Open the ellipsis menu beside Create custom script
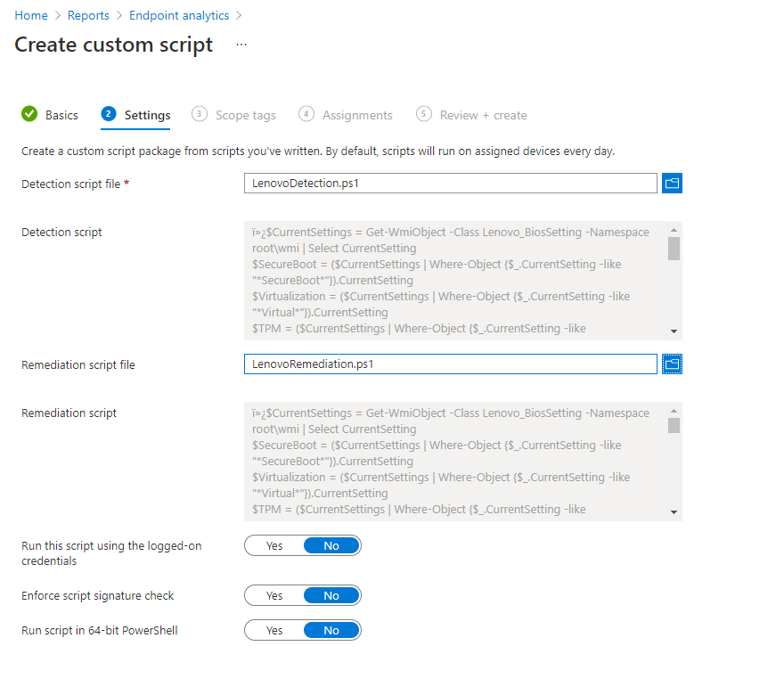This screenshot has height=687, width=784. point(241,45)
